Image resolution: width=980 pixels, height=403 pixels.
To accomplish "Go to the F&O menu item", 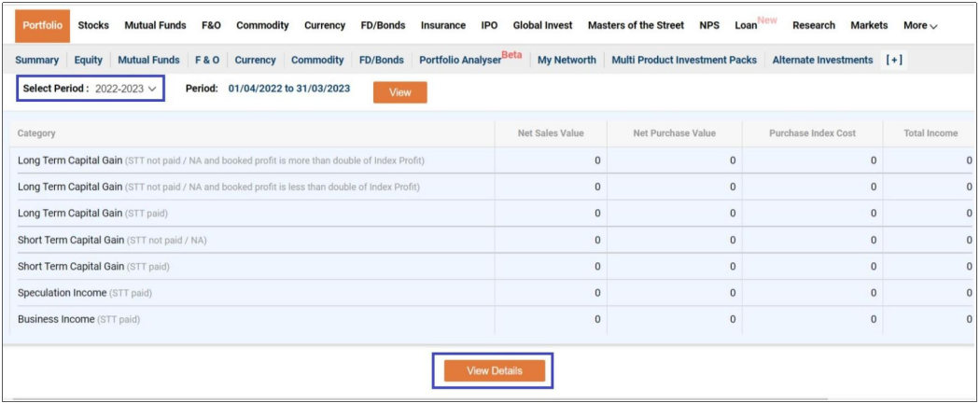I will pyautogui.click(x=211, y=25).
